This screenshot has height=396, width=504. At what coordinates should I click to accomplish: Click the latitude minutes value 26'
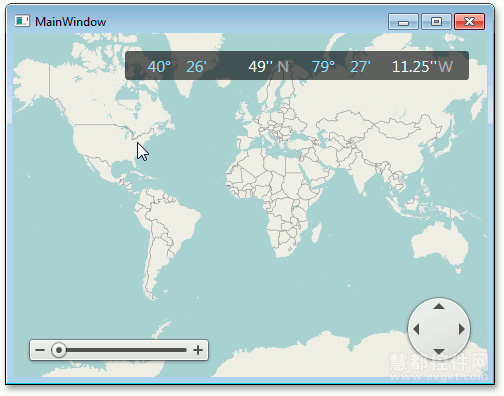(196, 67)
